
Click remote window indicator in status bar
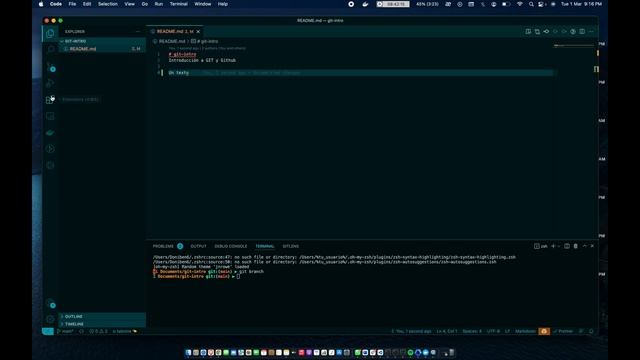click(x=48, y=331)
